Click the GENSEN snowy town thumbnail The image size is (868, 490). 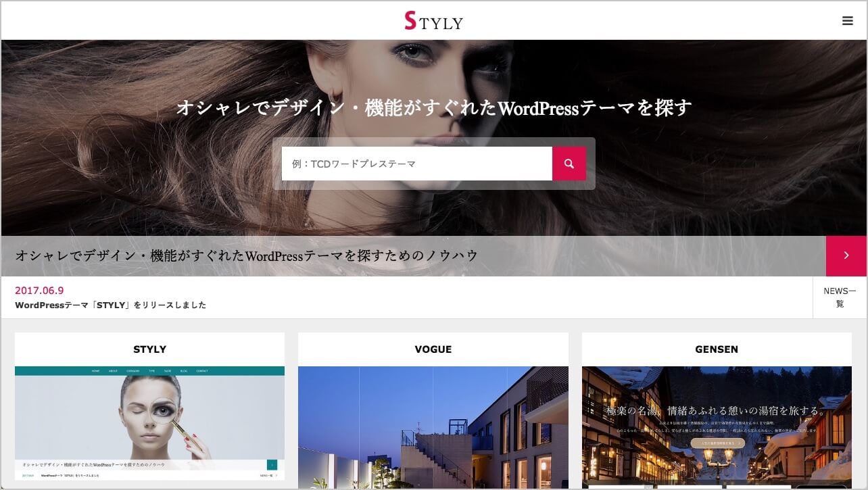[x=717, y=427]
